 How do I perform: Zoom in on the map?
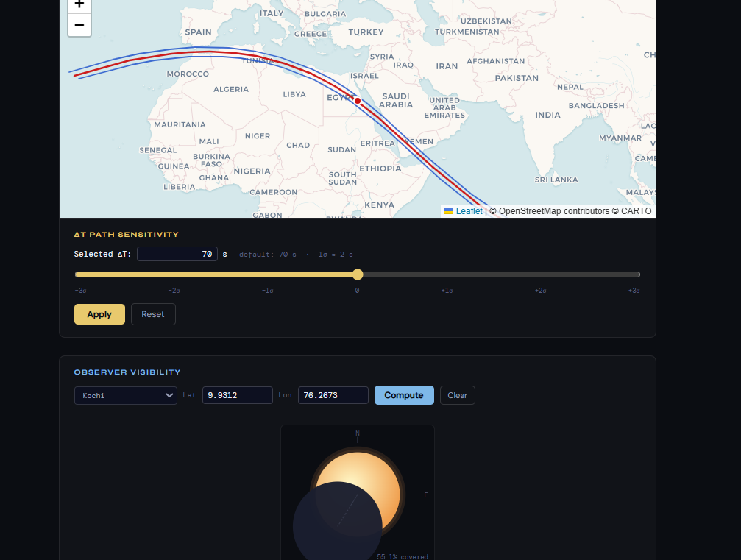click(x=79, y=5)
